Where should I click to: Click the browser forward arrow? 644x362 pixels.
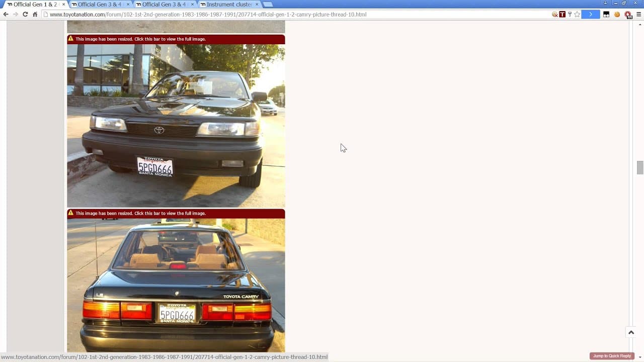[x=16, y=15]
